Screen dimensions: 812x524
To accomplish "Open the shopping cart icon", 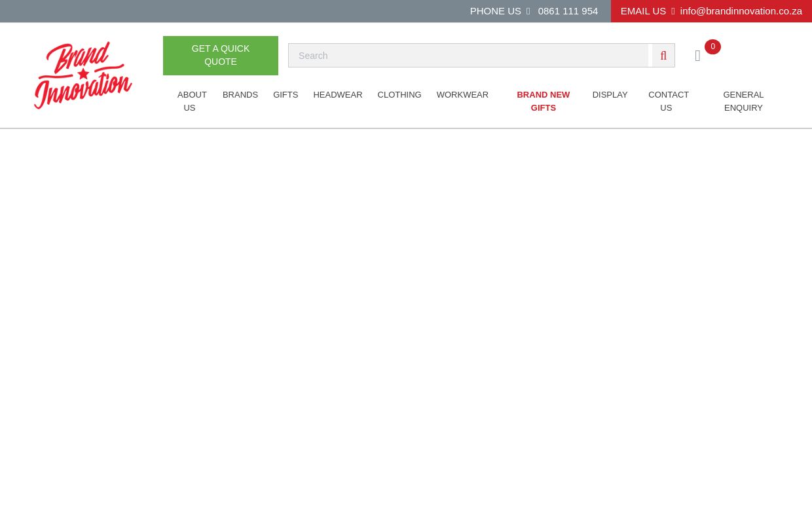I will click(697, 56).
